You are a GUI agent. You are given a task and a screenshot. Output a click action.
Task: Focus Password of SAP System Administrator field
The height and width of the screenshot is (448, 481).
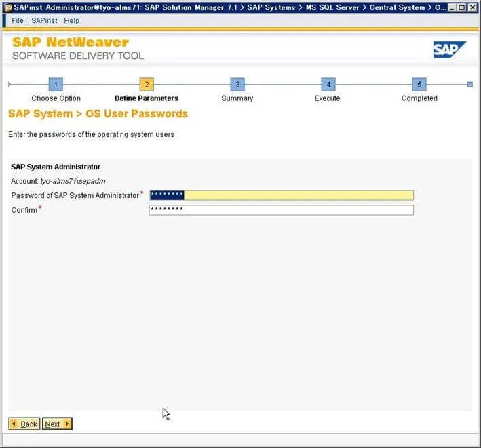282,195
